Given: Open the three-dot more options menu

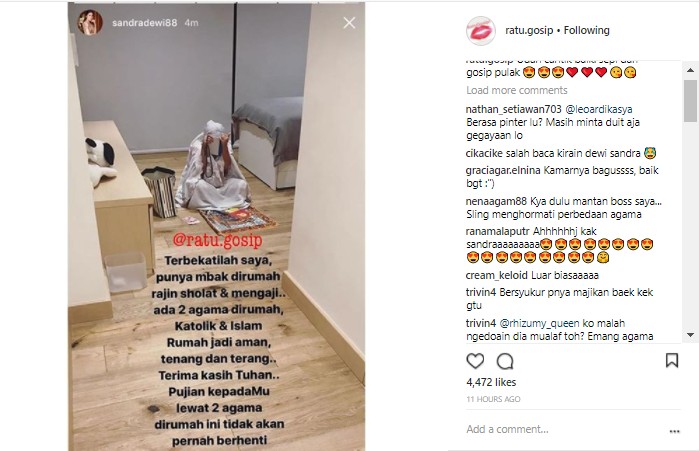Looking at the screenshot, I should click(x=674, y=431).
